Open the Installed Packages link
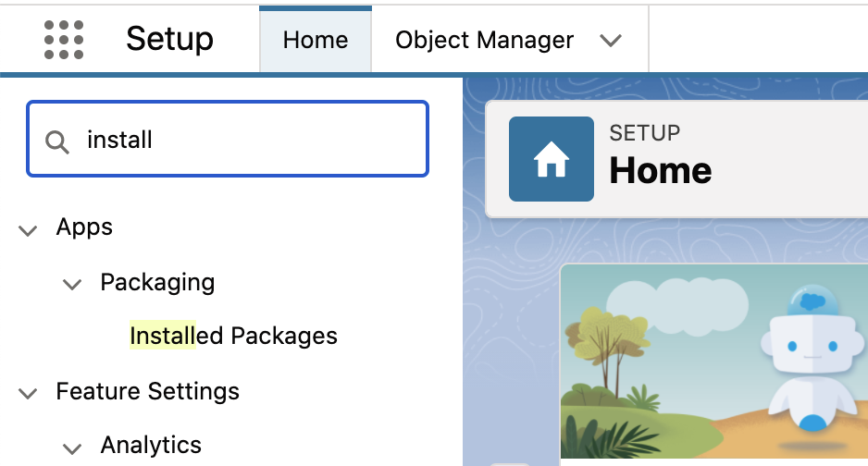 (x=233, y=336)
